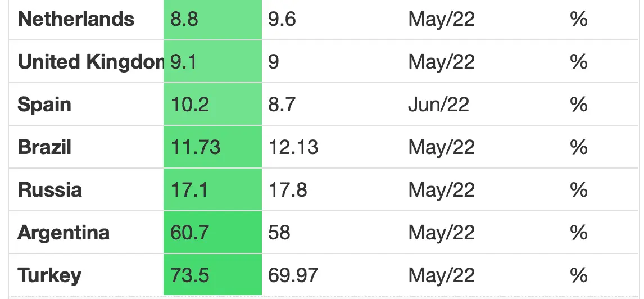Click Argentina's green 60.7 value cell

pyautogui.click(x=212, y=233)
